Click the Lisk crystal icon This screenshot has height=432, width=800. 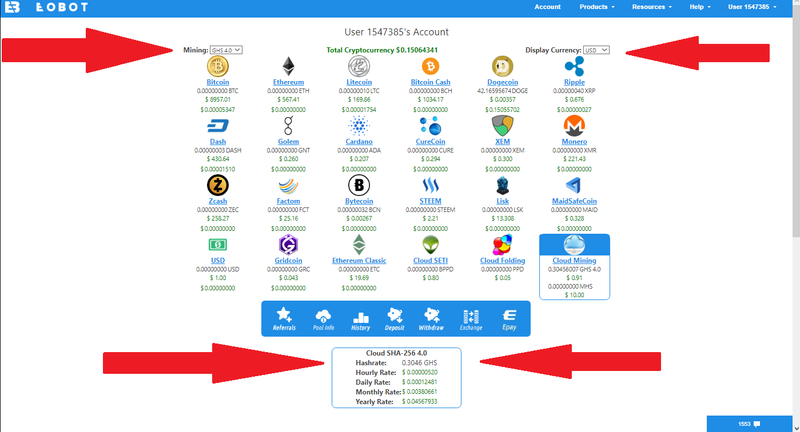point(502,186)
